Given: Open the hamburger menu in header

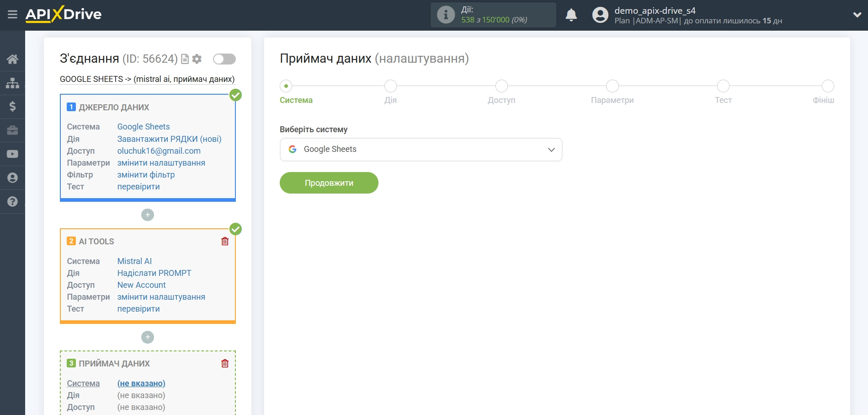Looking at the screenshot, I should (x=12, y=15).
